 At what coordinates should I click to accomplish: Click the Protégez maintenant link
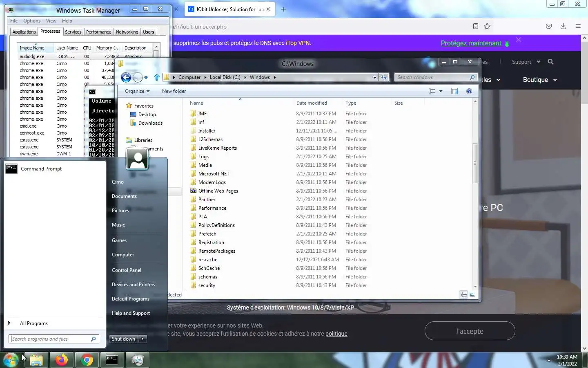click(x=471, y=43)
